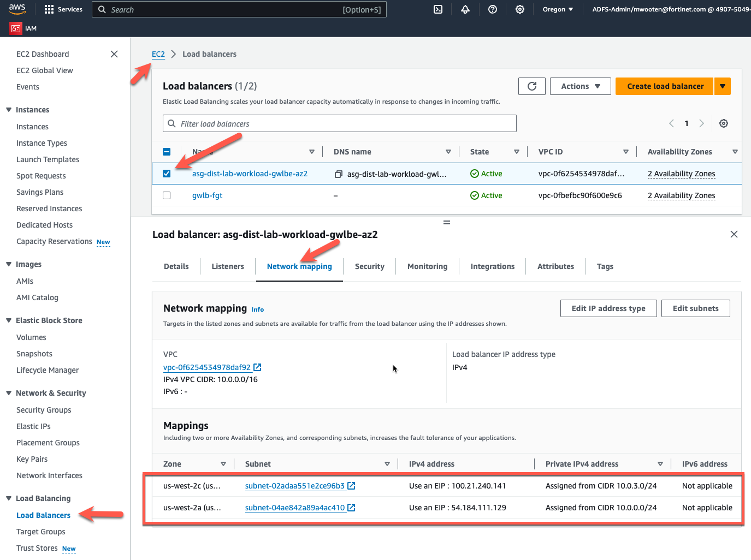Open the help question mark icon
The width and height of the screenshot is (751, 560).
(493, 9)
